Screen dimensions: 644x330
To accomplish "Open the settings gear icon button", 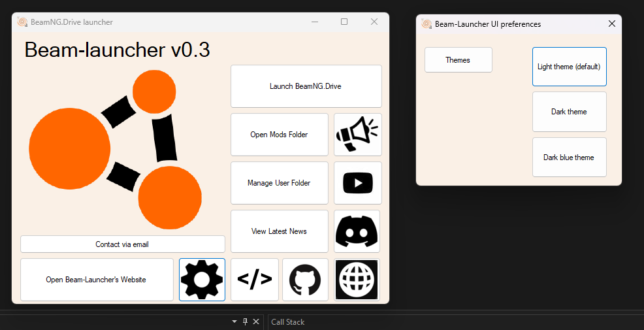I will (202, 280).
